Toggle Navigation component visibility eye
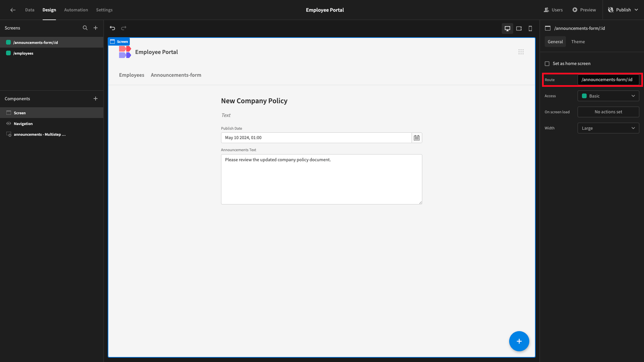The width and height of the screenshot is (644, 362). pyautogui.click(x=9, y=124)
